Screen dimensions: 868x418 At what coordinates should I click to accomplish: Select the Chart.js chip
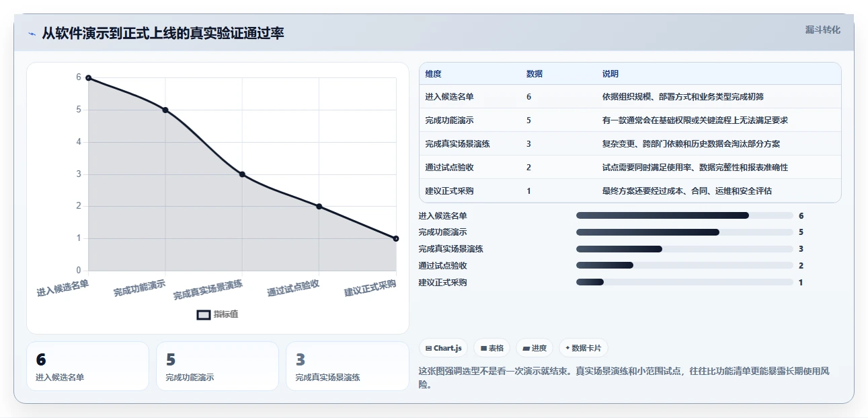pyautogui.click(x=444, y=348)
